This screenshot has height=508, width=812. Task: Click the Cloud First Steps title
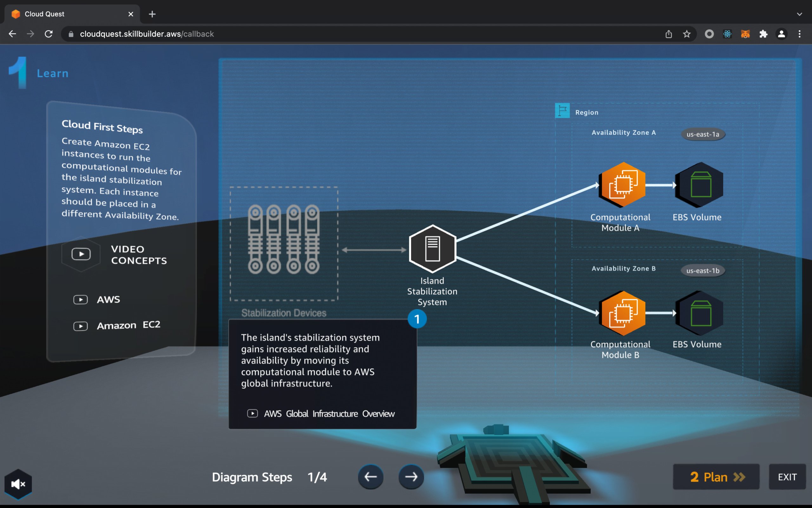tap(102, 126)
